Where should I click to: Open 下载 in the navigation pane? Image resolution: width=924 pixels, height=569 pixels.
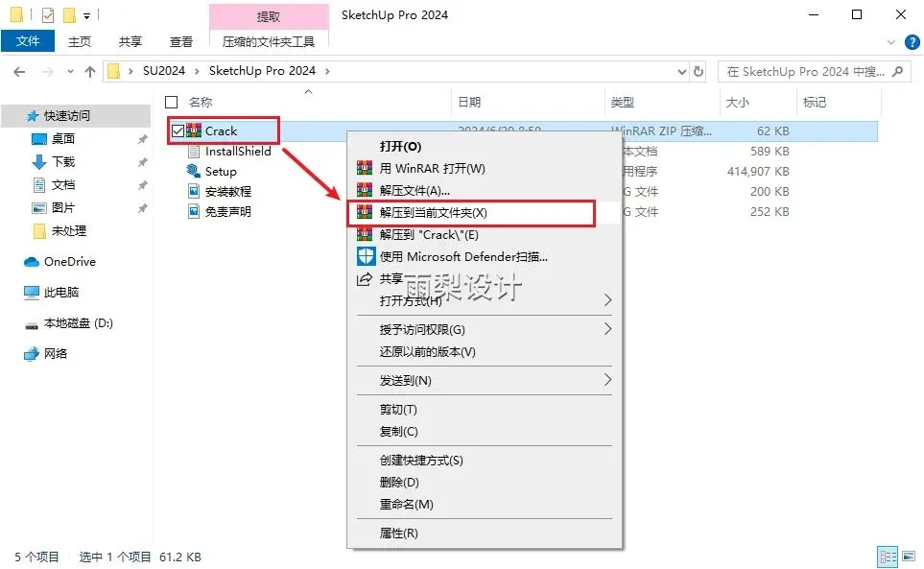(x=63, y=162)
